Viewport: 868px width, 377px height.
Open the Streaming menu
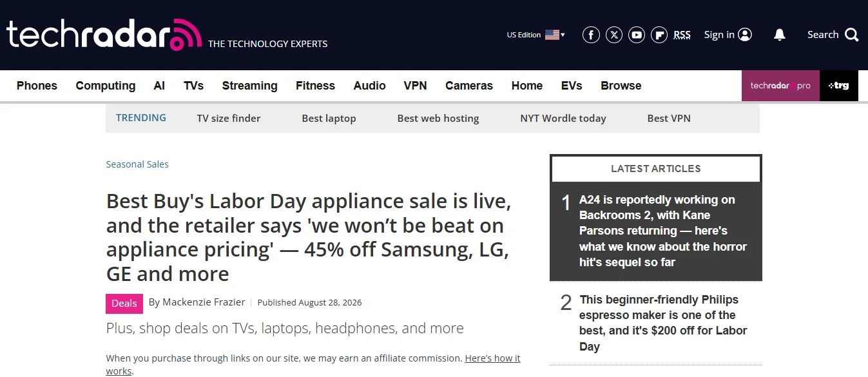(x=249, y=86)
